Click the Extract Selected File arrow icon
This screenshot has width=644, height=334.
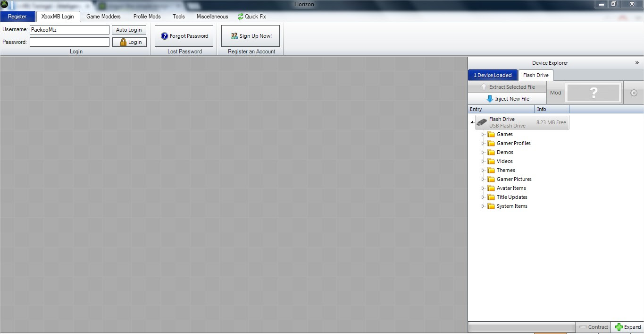coord(483,87)
